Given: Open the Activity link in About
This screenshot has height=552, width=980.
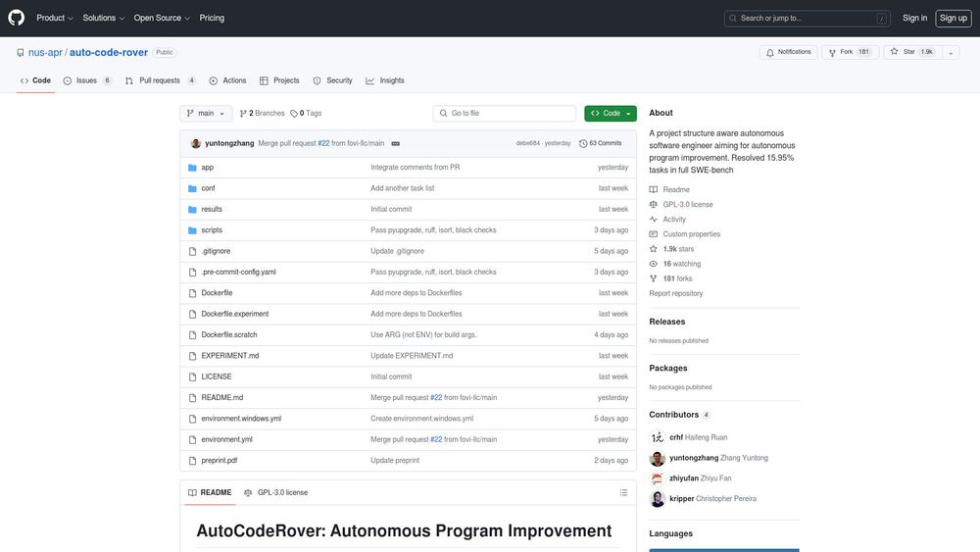Looking at the screenshot, I should pyautogui.click(x=667, y=220).
